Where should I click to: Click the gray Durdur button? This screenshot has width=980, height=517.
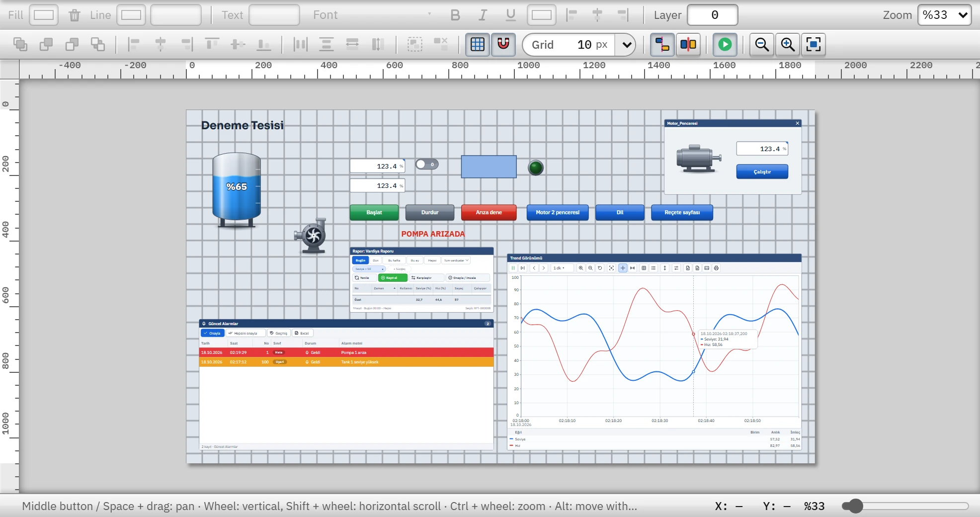430,212
